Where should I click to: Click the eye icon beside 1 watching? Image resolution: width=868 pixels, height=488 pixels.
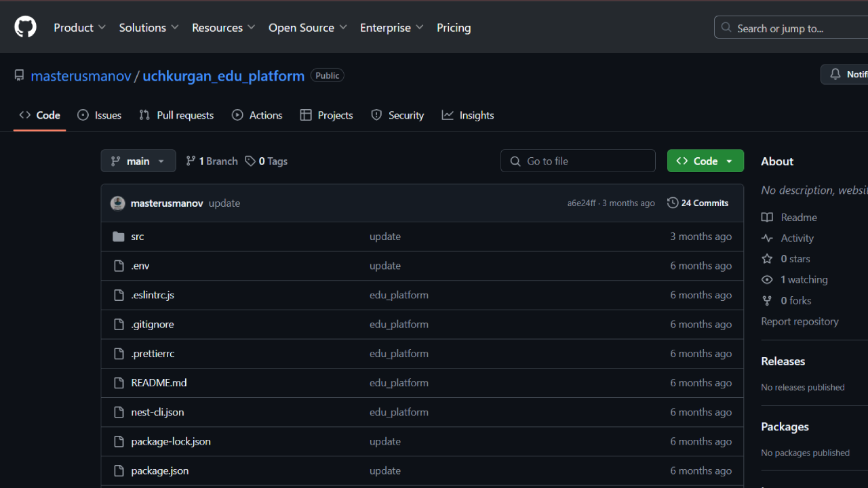pos(767,280)
